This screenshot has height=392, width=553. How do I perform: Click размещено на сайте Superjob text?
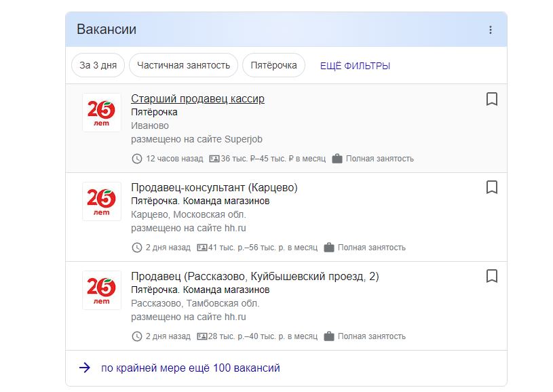[x=197, y=140]
